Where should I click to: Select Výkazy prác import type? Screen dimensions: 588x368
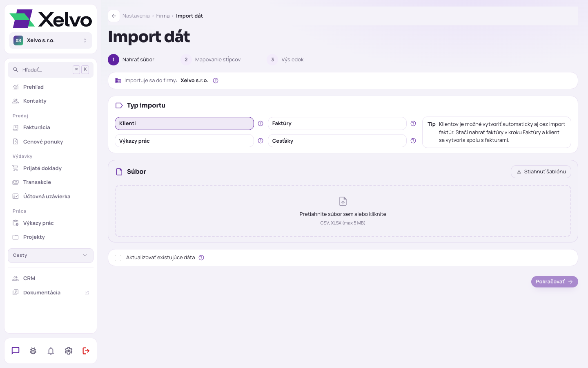pos(184,141)
